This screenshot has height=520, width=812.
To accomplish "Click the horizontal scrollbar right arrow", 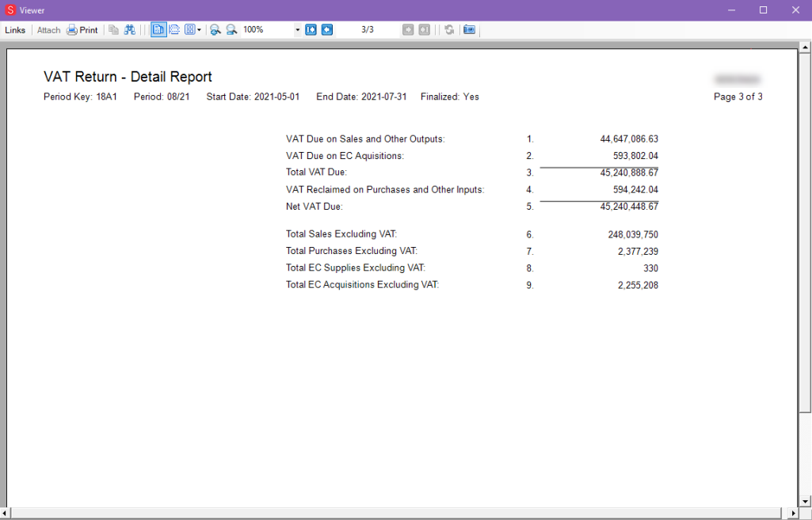I will 794,514.
